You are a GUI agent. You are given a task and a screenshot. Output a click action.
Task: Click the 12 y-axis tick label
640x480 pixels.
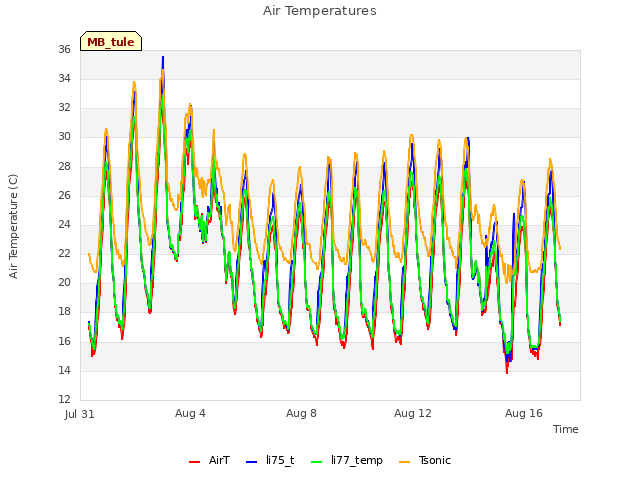click(64, 399)
